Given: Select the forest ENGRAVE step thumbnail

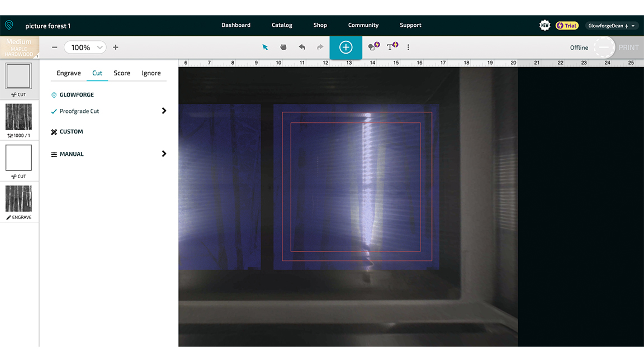Looking at the screenshot, I should [19, 202].
